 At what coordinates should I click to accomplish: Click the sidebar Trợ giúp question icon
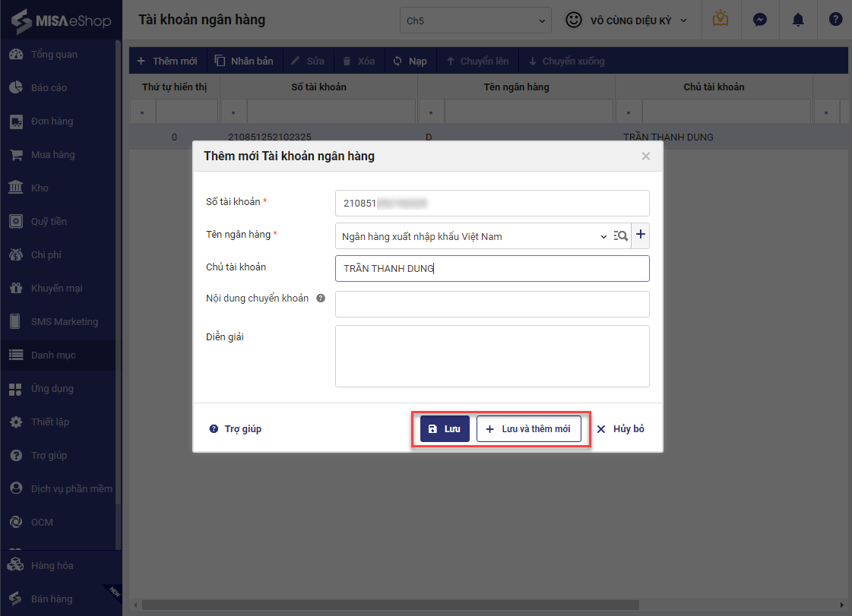coord(16,455)
